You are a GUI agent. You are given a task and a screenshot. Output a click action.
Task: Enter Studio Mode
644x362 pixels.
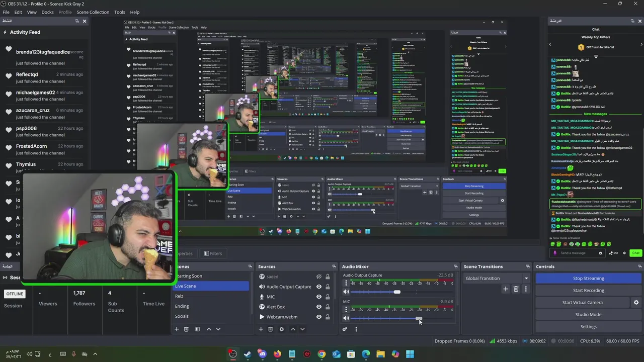pos(588,315)
